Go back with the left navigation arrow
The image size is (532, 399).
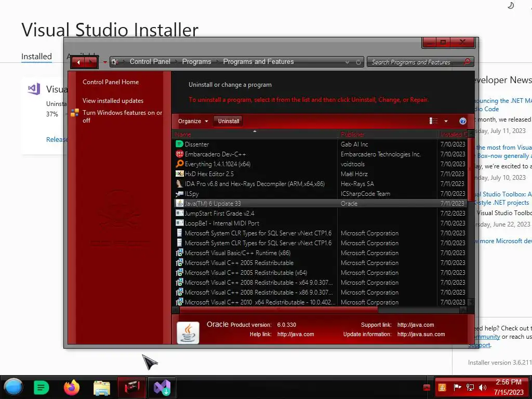(x=78, y=62)
